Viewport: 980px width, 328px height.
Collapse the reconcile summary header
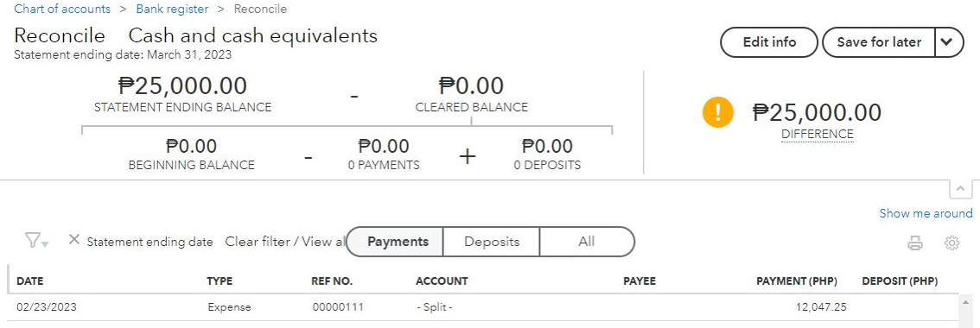[x=961, y=188]
